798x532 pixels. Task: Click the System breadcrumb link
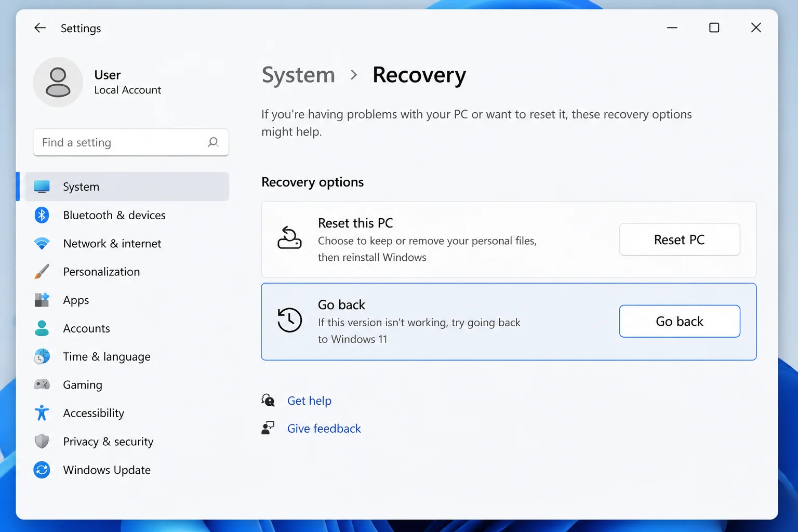(298, 75)
